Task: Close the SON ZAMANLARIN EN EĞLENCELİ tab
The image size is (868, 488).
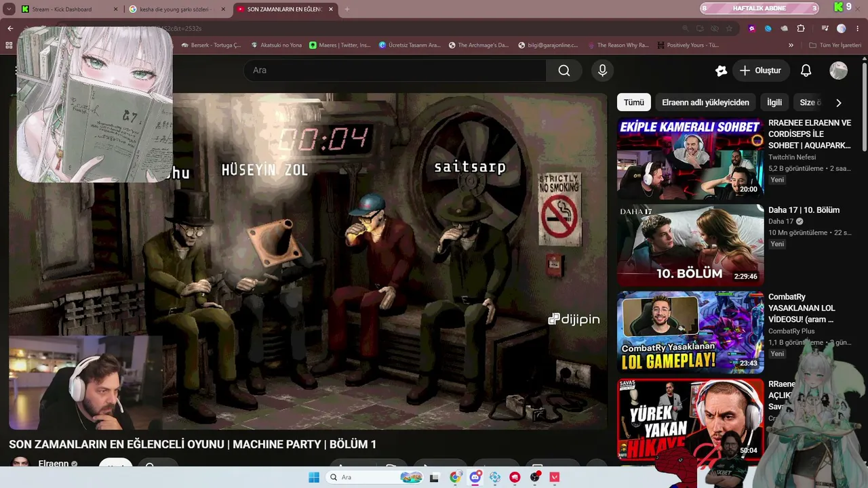Action: (331, 9)
